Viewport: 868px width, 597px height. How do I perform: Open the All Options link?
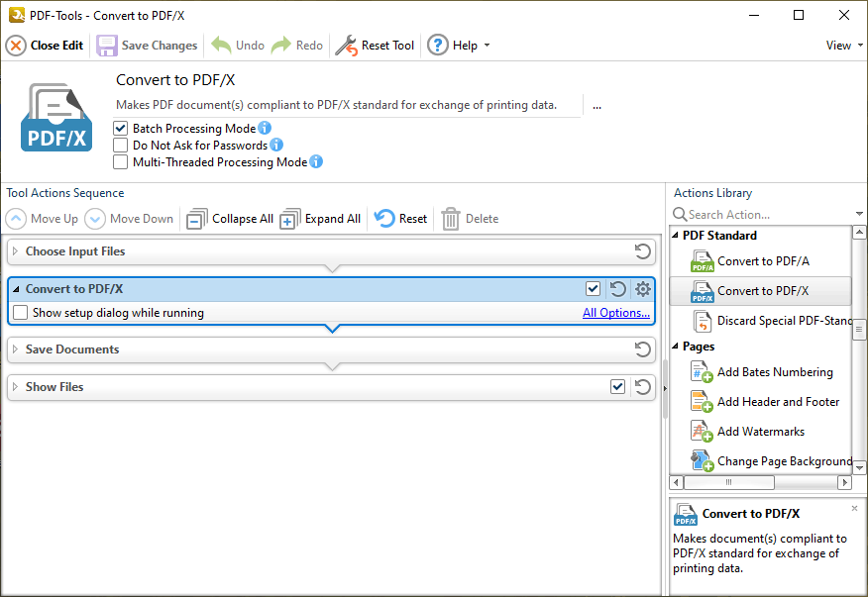(615, 312)
